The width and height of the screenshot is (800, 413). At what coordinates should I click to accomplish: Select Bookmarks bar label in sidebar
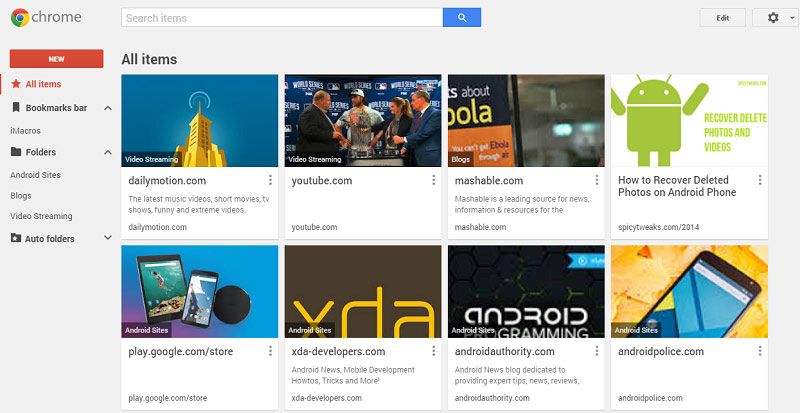(56, 108)
